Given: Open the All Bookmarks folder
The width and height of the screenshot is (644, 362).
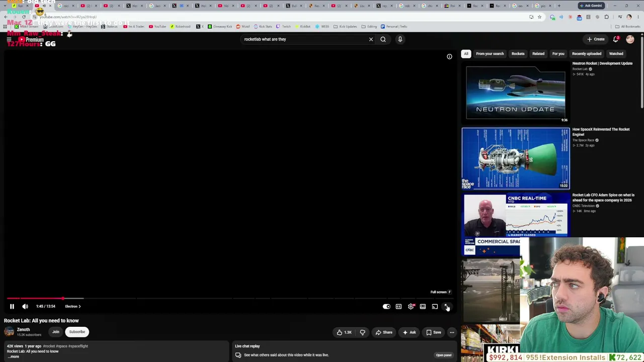Looking at the screenshot, I should [x=628, y=27].
